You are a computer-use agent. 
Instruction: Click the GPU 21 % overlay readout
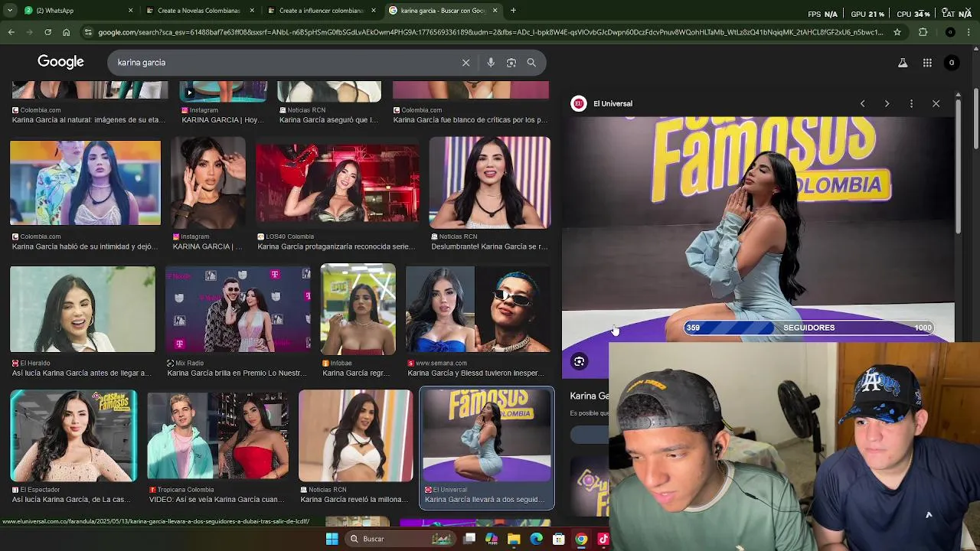867,14
